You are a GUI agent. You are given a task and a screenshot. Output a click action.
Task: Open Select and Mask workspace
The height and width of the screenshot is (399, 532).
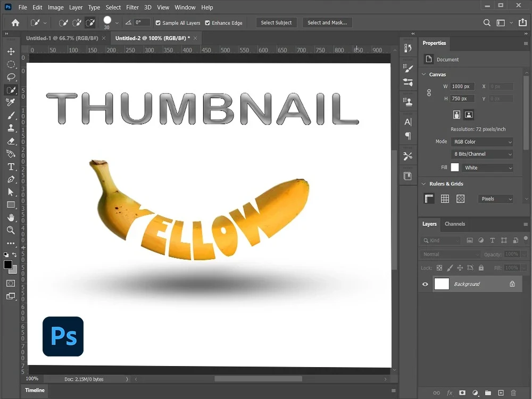pyautogui.click(x=328, y=22)
